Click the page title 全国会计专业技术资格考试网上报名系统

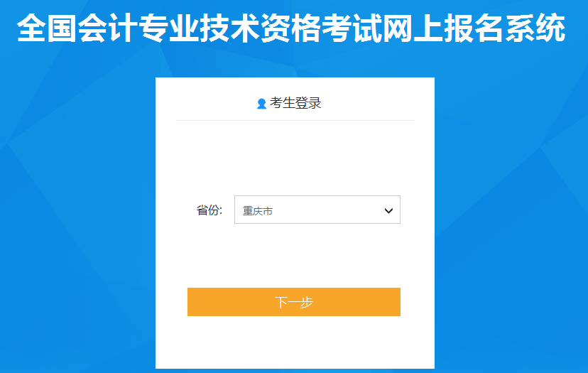(x=291, y=28)
